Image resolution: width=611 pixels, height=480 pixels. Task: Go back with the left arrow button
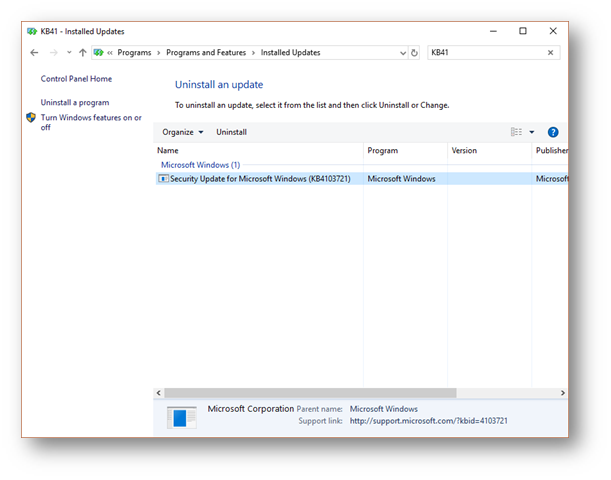34,53
